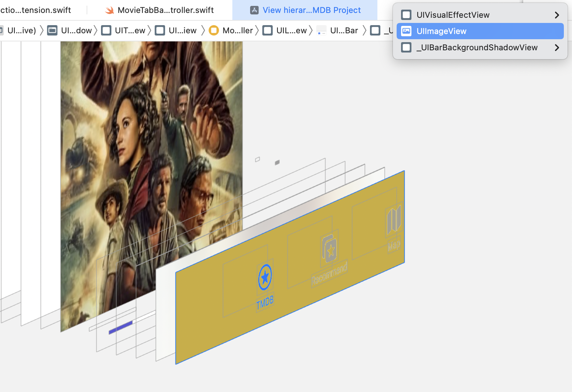Click the tab bar icon before UI...Bar

click(x=322, y=30)
